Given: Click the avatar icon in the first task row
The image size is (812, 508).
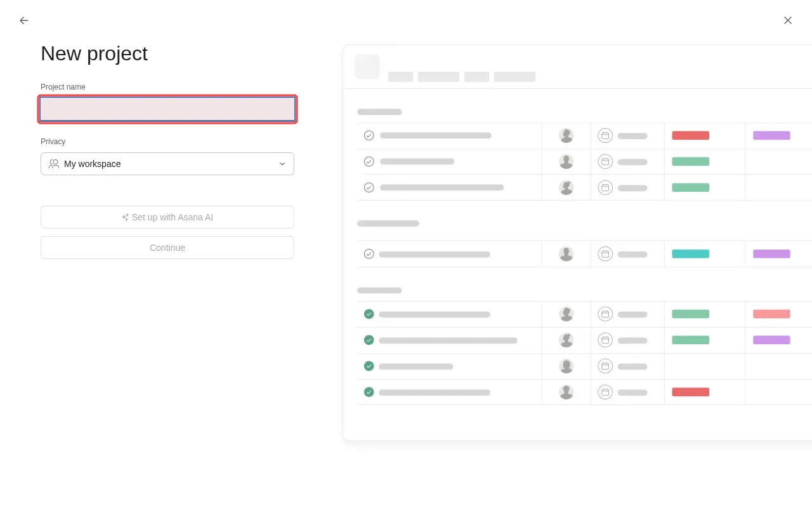Looking at the screenshot, I should [x=566, y=135].
